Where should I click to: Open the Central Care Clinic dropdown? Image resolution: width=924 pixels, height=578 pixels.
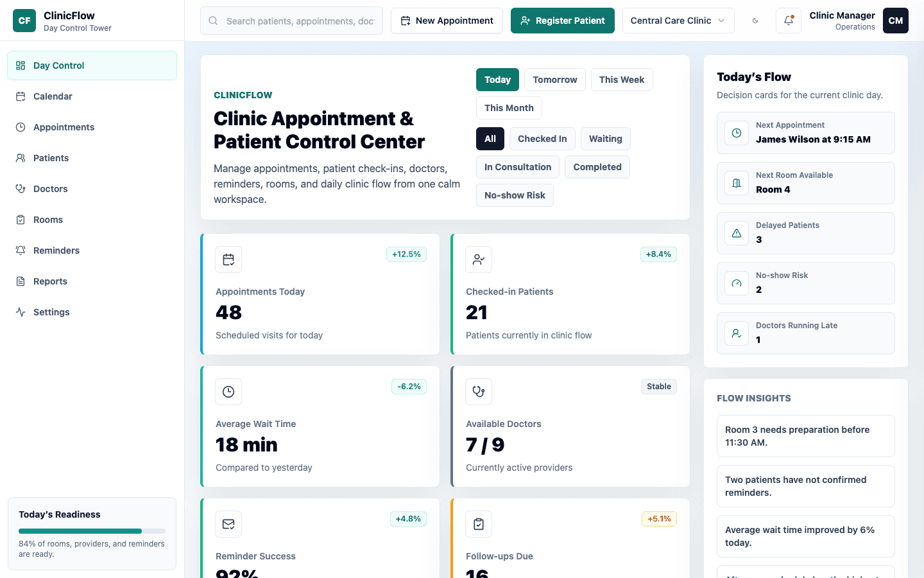[678, 21]
